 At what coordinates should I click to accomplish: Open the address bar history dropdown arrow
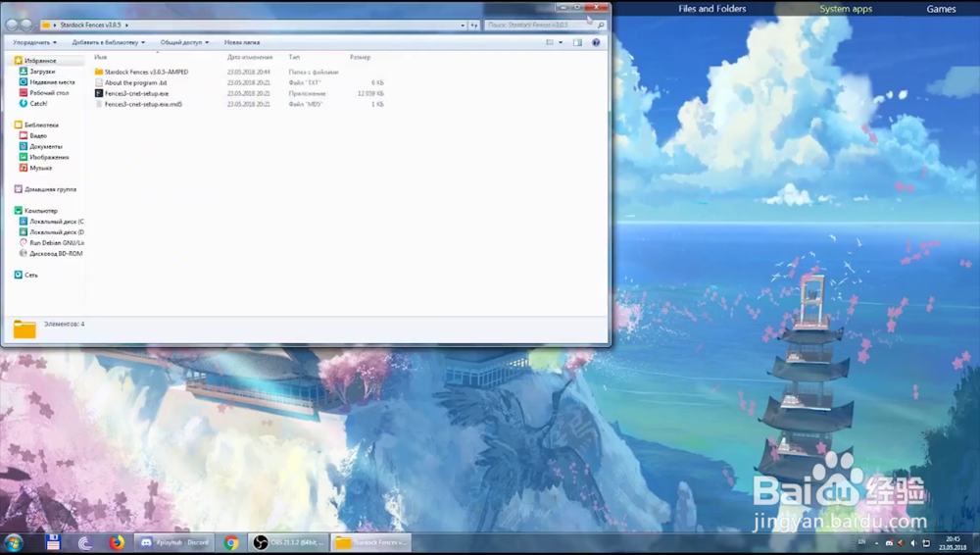point(463,25)
